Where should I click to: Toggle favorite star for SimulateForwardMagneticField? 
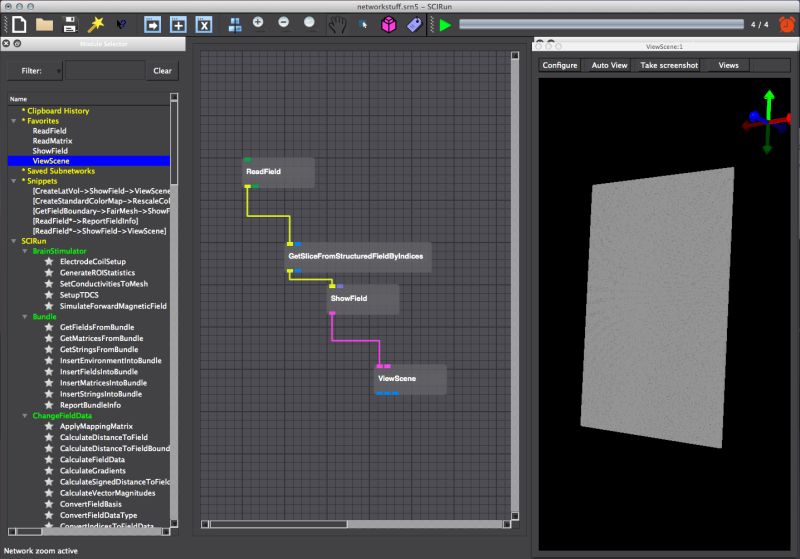tap(49, 306)
